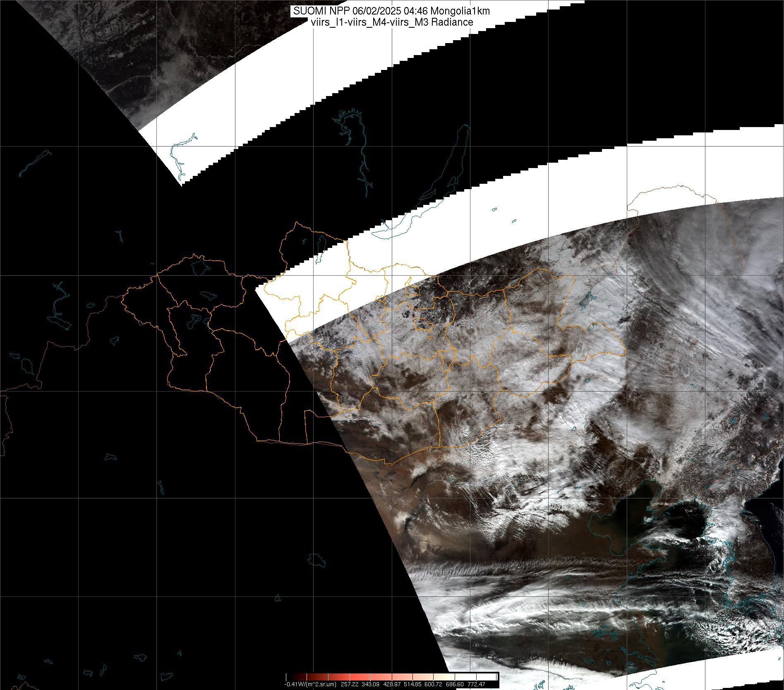Click the 600.72 colorbar value

(x=433, y=684)
